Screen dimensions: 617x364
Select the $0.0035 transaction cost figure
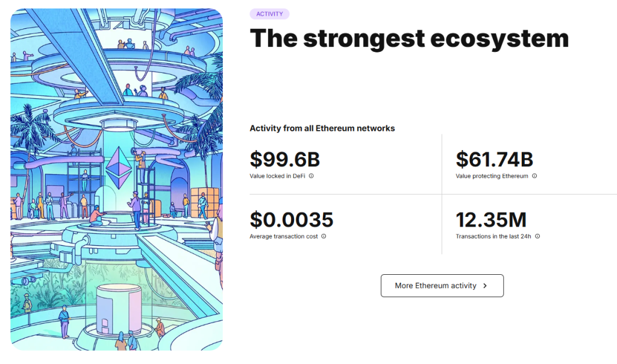click(x=292, y=220)
